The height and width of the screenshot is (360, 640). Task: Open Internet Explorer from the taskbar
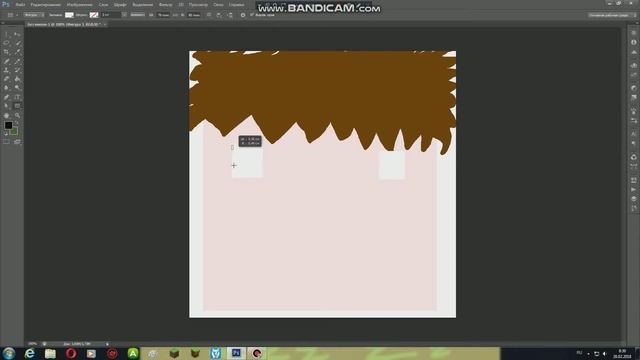tap(30, 353)
